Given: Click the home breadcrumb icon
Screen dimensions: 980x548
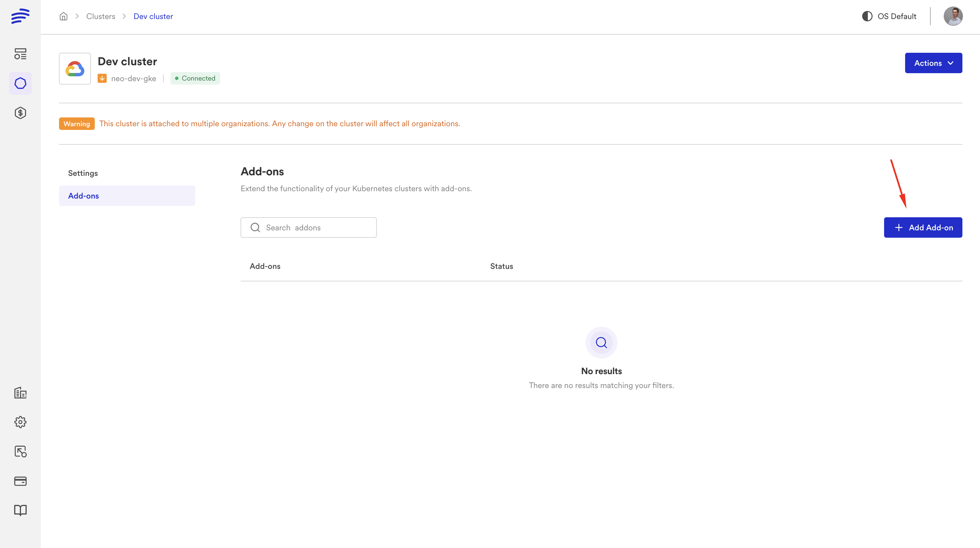Looking at the screenshot, I should click(64, 16).
